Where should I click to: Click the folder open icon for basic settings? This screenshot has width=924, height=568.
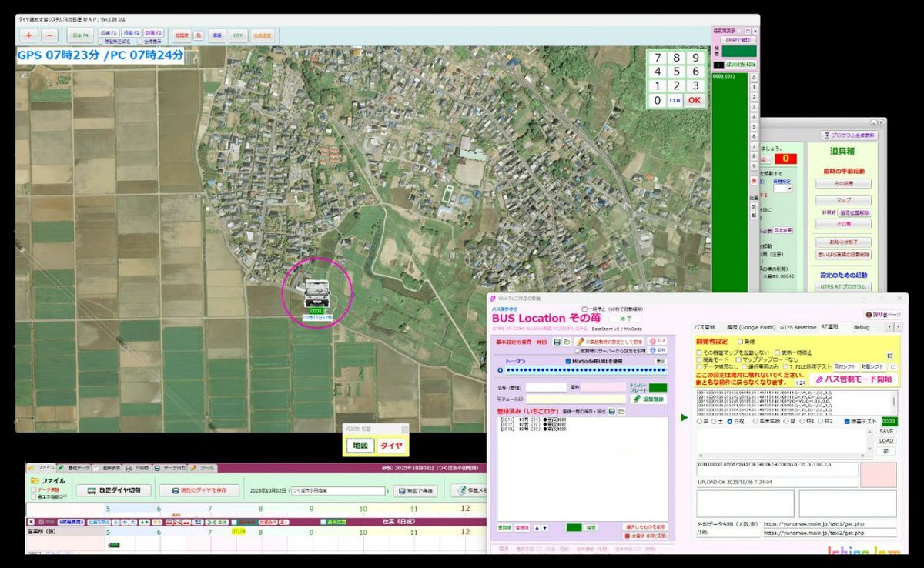coord(567,341)
